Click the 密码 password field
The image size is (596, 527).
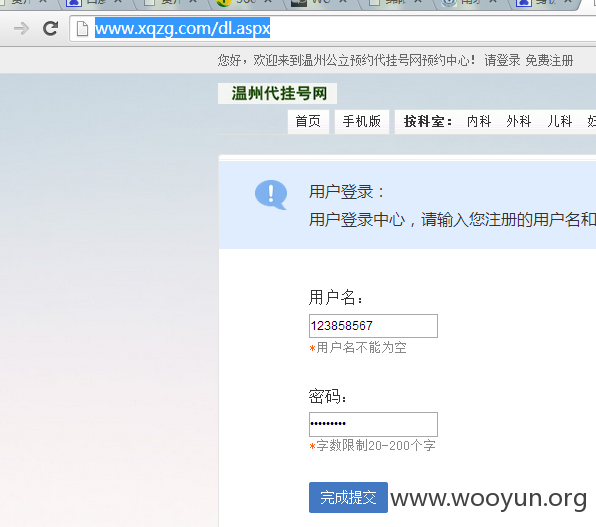click(x=373, y=424)
